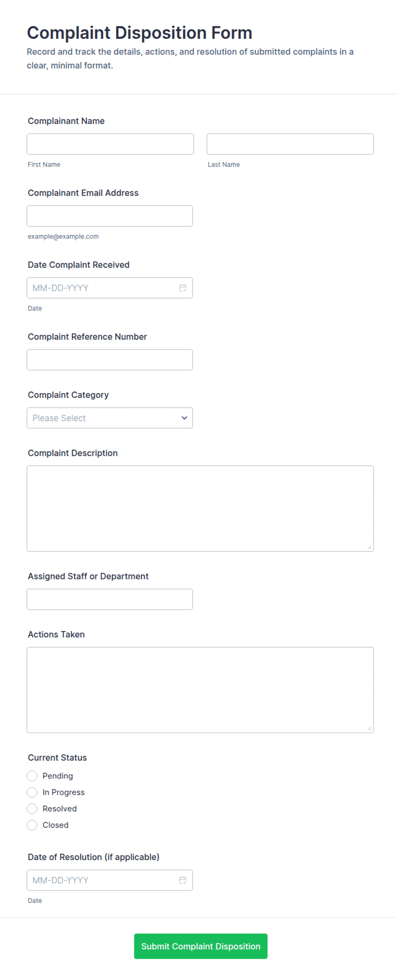Viewport: 397px width, 980px height.
Task: Click into the Last Name field
Action: [x=290, y=144]
